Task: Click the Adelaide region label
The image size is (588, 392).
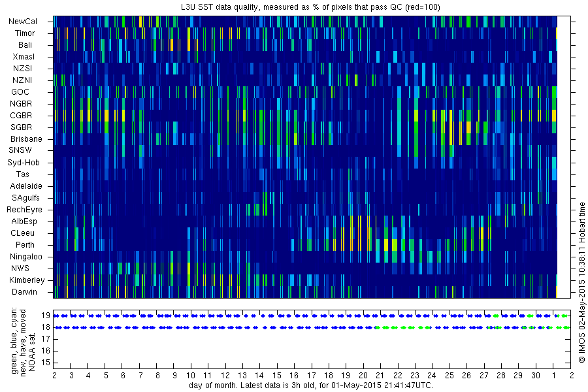Action: coord(26,186)
